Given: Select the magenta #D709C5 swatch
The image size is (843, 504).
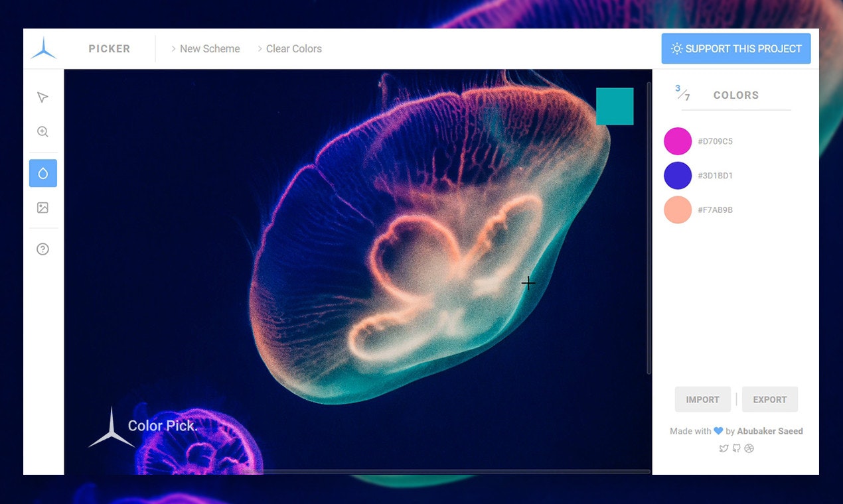Looking at the screenshot, I should click(x=678, y=141).
